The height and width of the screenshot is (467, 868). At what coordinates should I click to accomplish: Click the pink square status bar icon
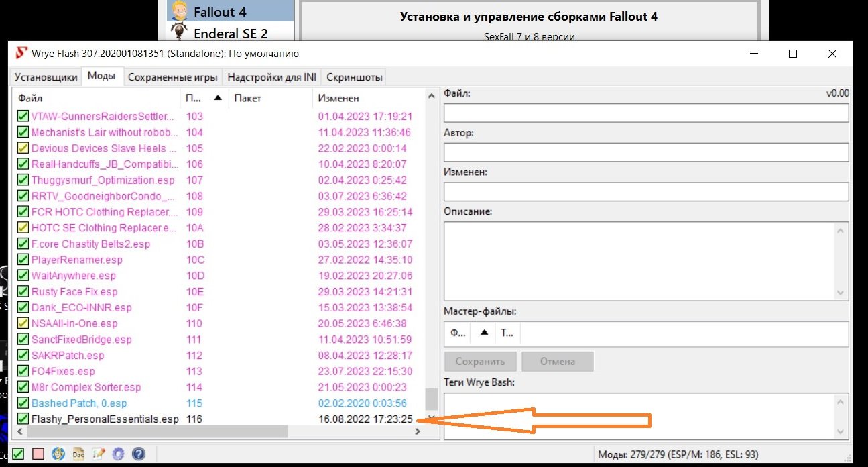38,454
